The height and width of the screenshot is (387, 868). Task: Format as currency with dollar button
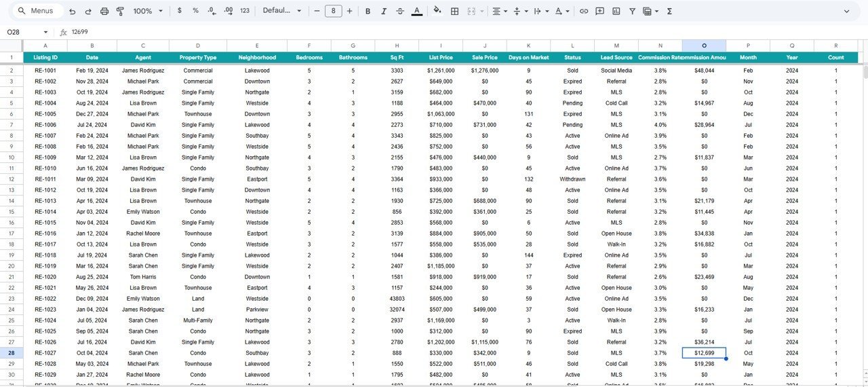coord(179,12)
